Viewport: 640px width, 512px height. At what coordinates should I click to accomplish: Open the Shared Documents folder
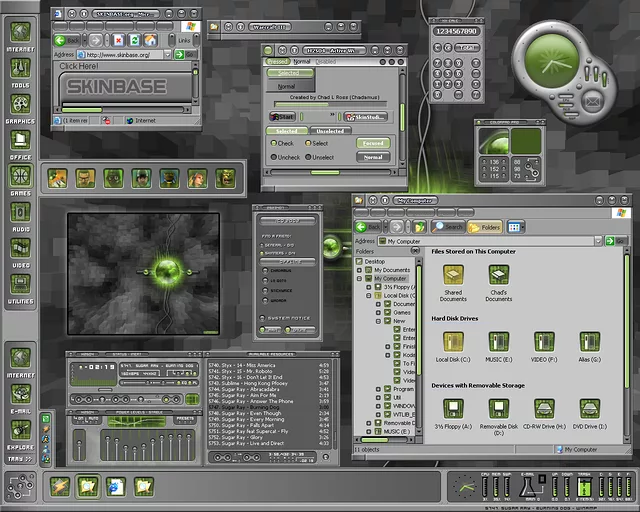click(453, 275)
